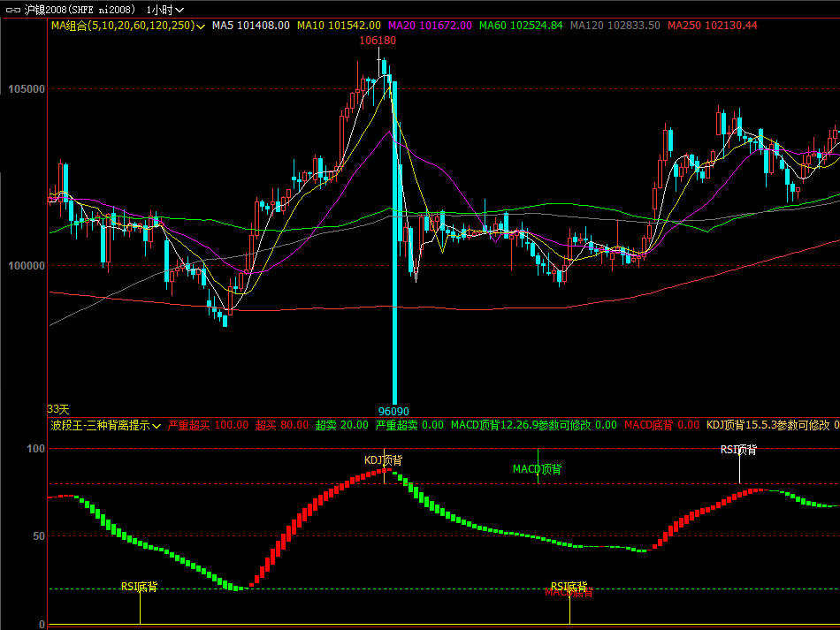
Task: Click the MACD顶背12.26.9参数可修改 parameter label
Action: 521,426
